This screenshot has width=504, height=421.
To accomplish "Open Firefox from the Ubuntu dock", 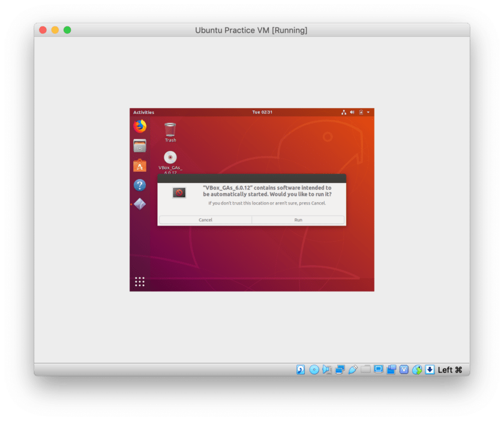I will click(140, 127).
